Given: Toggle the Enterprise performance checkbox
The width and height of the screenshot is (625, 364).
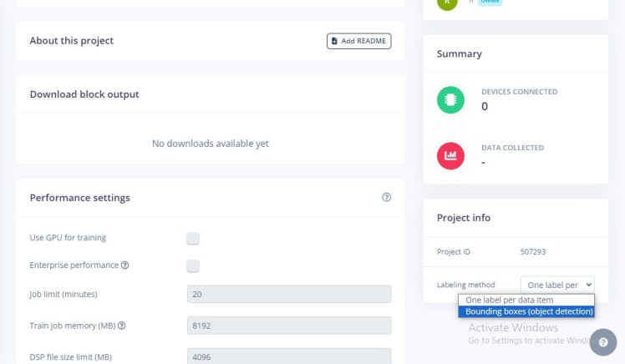Looking at the screenshot, I should (x=193, y=266).
